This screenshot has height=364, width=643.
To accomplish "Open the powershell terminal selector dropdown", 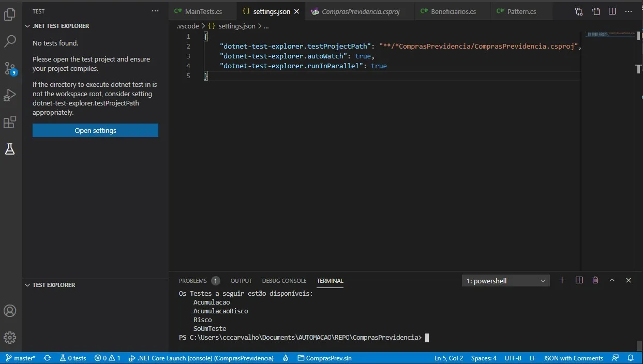I will 505,281.
